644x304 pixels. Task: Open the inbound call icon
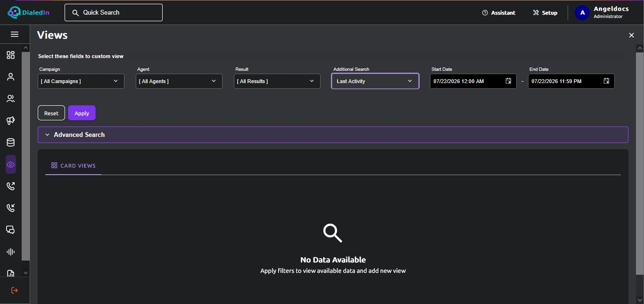10,208
